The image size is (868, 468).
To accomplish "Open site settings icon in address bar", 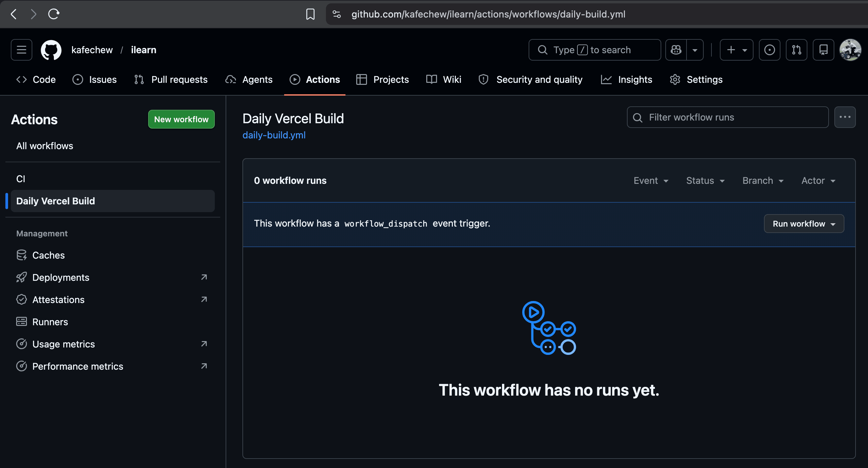I will pyautogui.click(x=337, y=14).
